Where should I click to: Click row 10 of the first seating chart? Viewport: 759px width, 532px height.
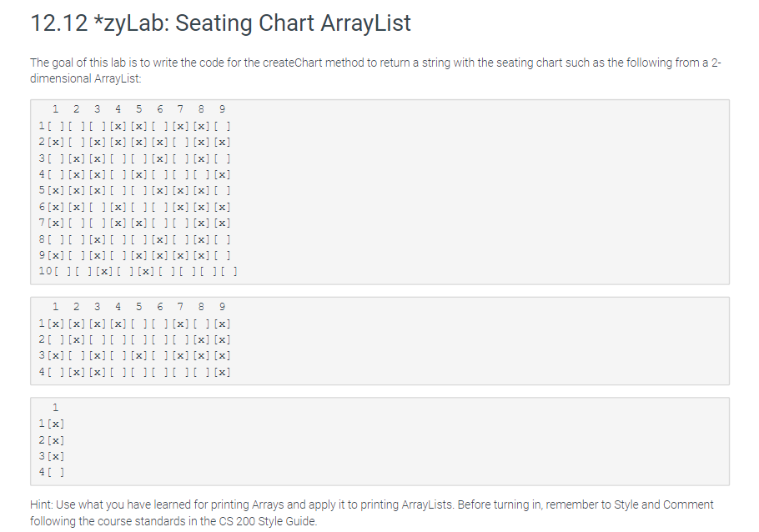(x=138, y=271)
